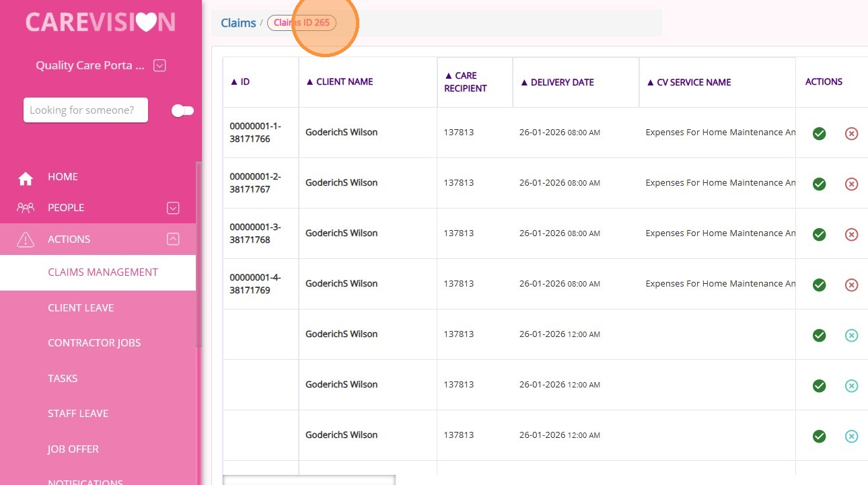Viewport: 868px width, 485px height.
Task: Approve claim 00000001-4-38171769 with green check
Action: [819, 285]
